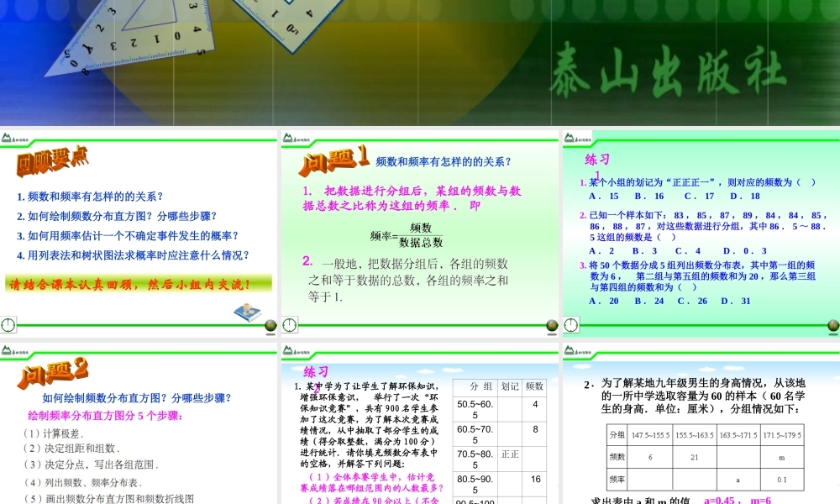Click answer option B. 16
The image size is (840, 504).
click(x=649, y=196)
